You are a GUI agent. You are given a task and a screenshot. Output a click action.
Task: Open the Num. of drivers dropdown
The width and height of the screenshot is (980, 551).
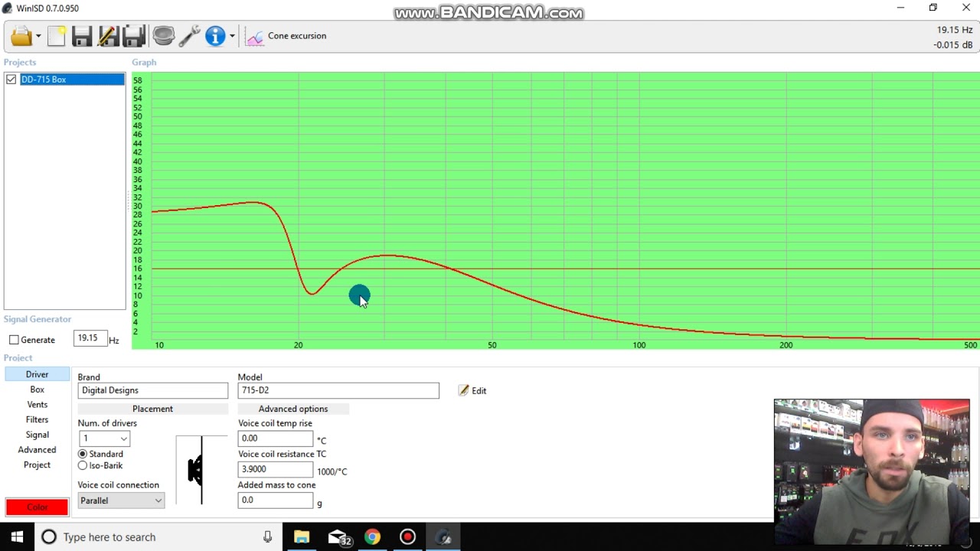click(104, 439)
